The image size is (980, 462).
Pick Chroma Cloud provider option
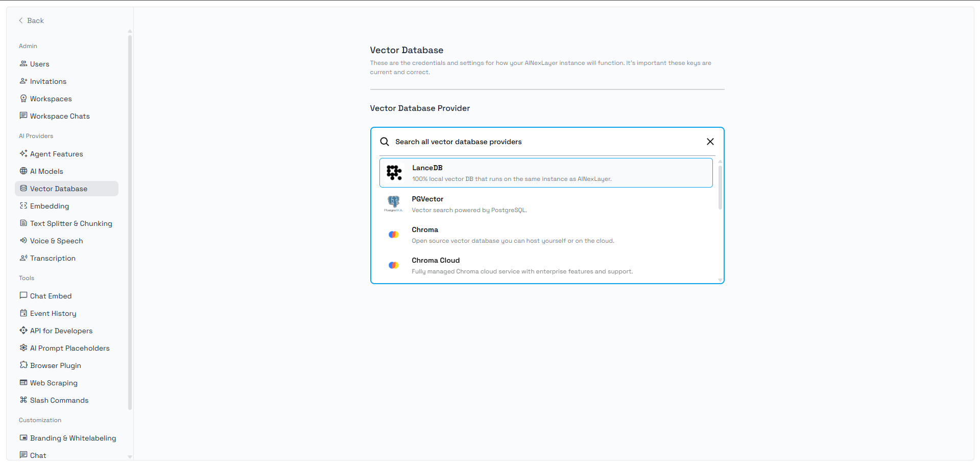click(545, 265)
